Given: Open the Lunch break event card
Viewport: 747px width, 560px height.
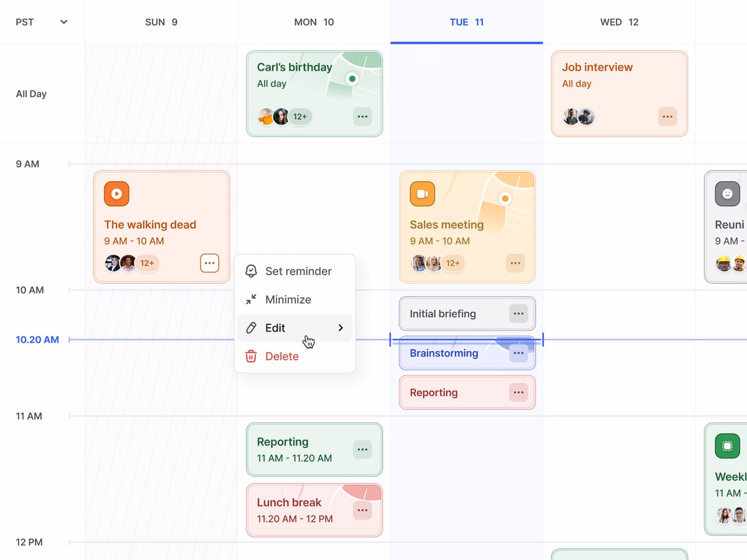Looking at the screenshot, I should (x=314, y=510).
